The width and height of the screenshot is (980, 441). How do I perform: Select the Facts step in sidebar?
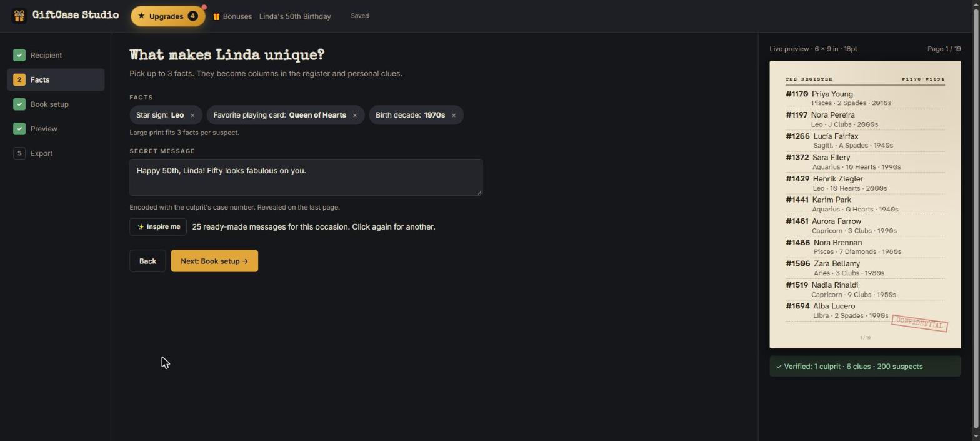(x=56, y=79)
